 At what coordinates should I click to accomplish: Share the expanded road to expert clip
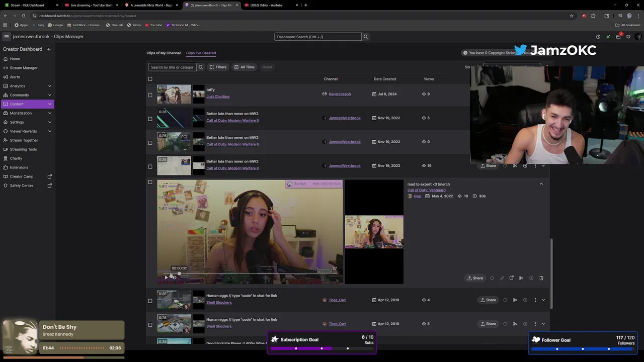coord(475,278)
